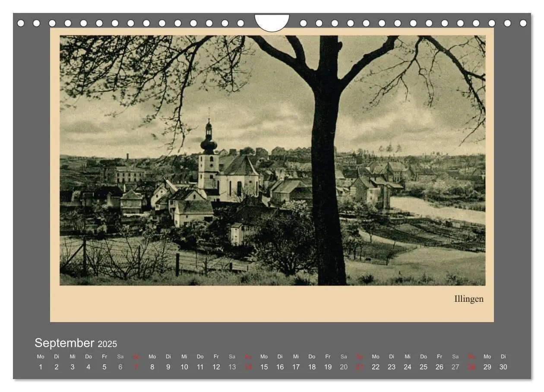Screen dimensions: 544x392
Task: Click Saturday date 13
Action: 232,367
